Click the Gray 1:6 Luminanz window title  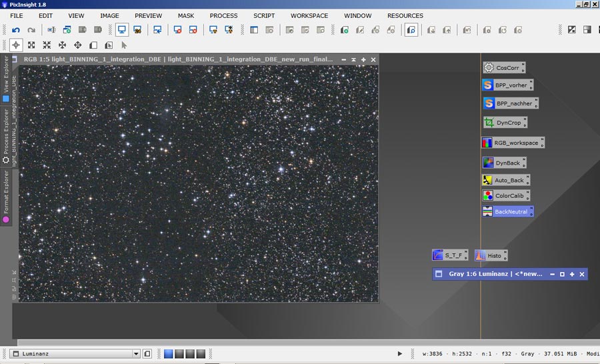tap(495, 274)
